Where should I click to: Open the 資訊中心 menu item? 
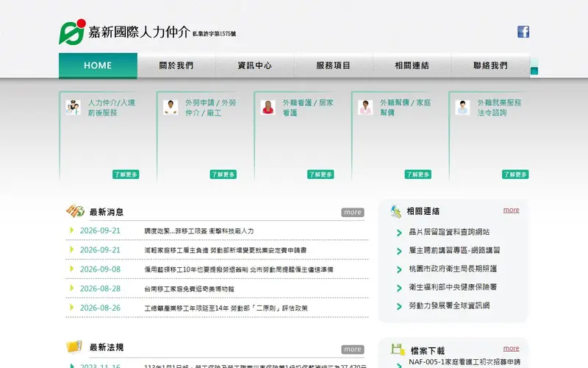[255, 66]
